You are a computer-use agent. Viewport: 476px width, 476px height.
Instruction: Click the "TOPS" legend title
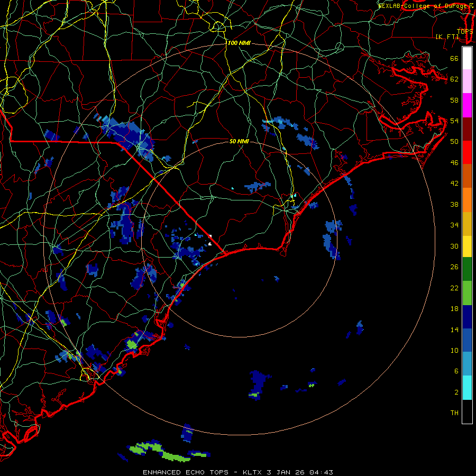click(465, 32)
